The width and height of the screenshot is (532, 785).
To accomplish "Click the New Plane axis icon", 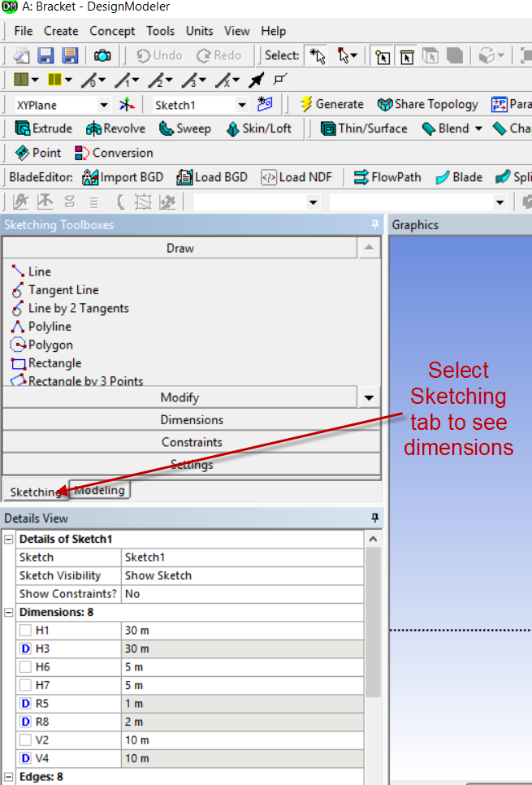I will click(x=127, y=105).
